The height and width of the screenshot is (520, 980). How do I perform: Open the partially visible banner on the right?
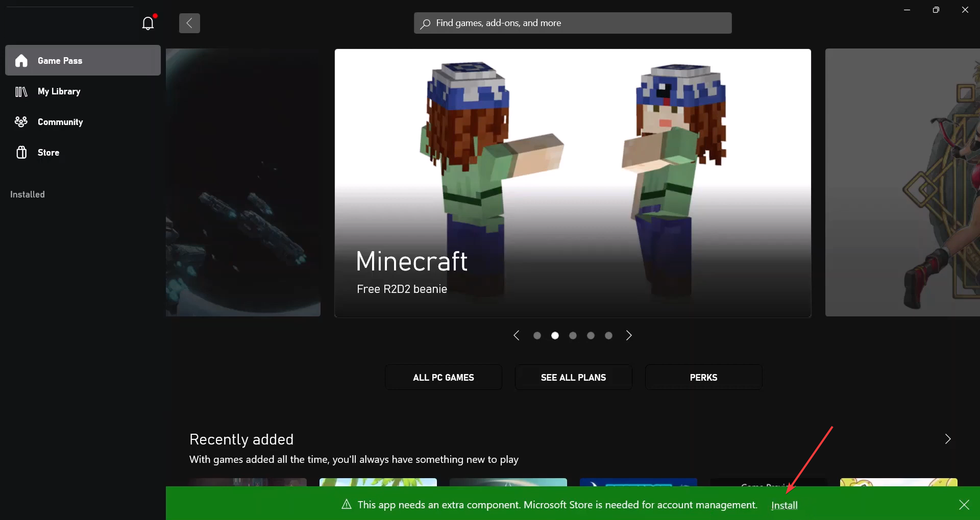[902, 182]
